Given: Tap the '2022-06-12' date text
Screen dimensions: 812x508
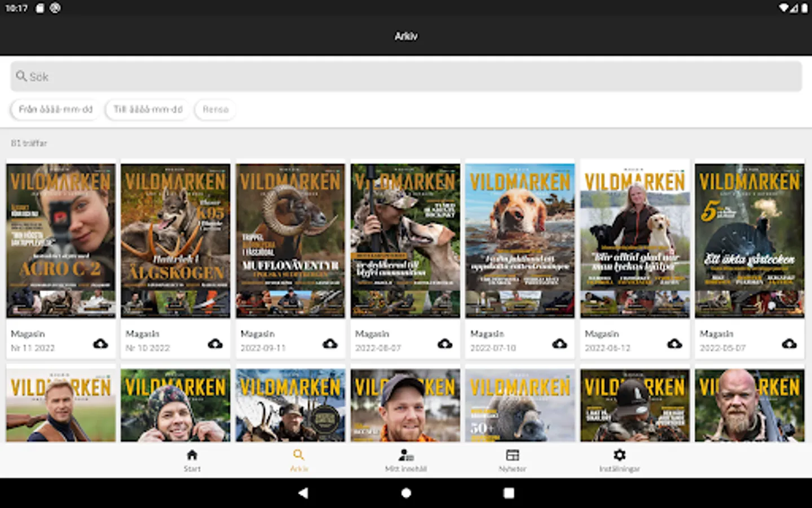Looking at the screenshot, I should (x=608, y=348).
